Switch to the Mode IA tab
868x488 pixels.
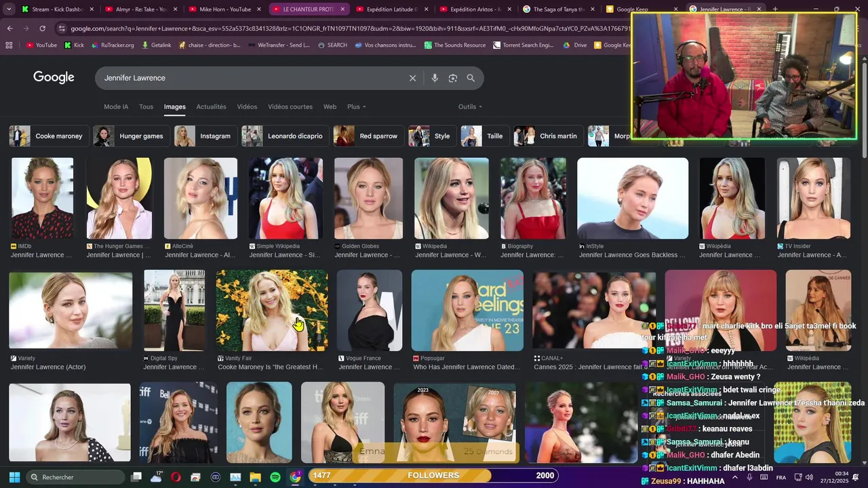coord(116,106)
